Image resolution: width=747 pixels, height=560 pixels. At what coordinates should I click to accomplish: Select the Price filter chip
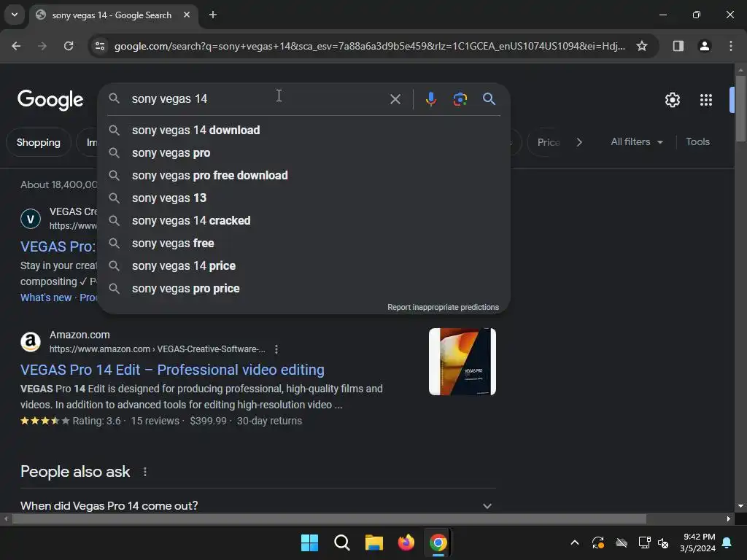[549, 142]
